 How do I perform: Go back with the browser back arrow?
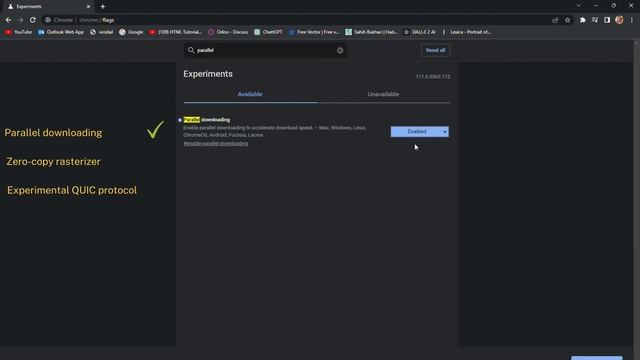coord(8,20)
